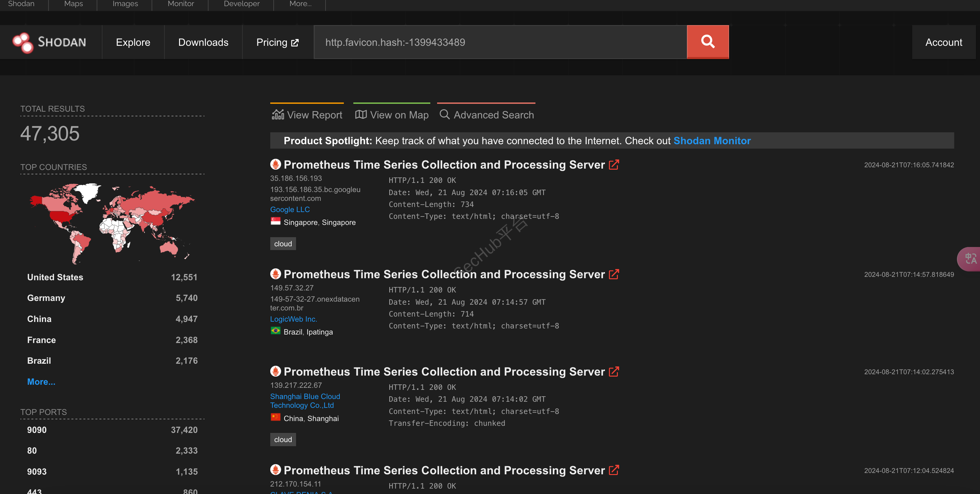Open external link icon for 35.186.156.193 result

pyautogui.click(x=614, y=165)
